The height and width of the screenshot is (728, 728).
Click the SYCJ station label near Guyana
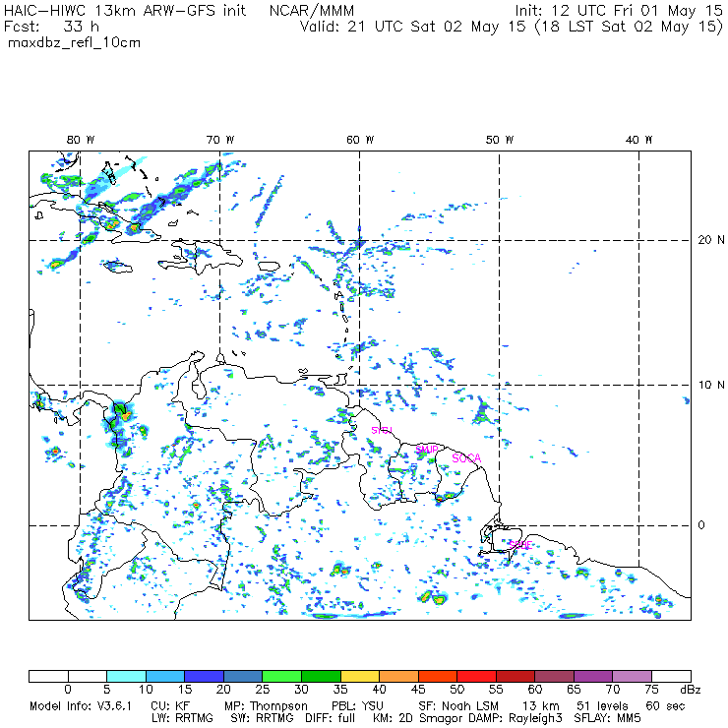pyautogui.click(x=382, y=430)
